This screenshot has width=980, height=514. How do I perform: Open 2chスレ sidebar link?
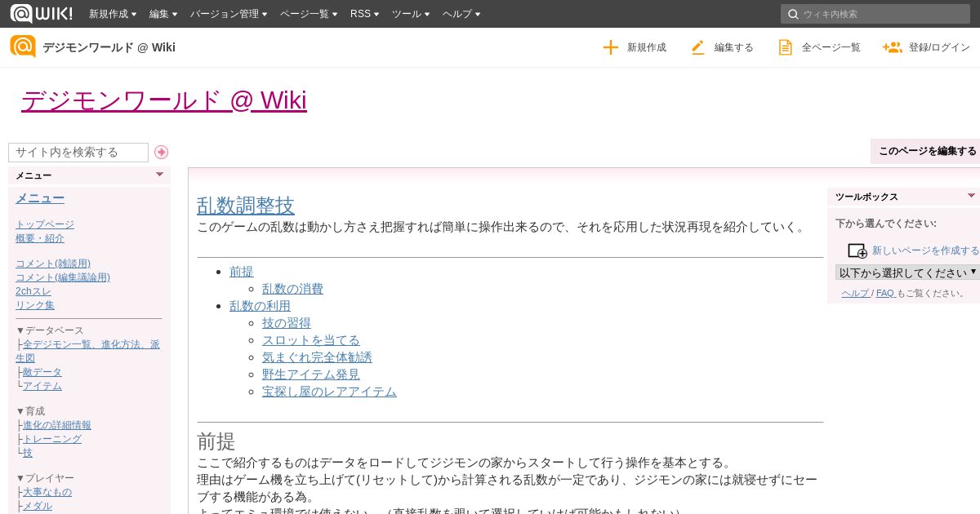(x=33, y=291)
